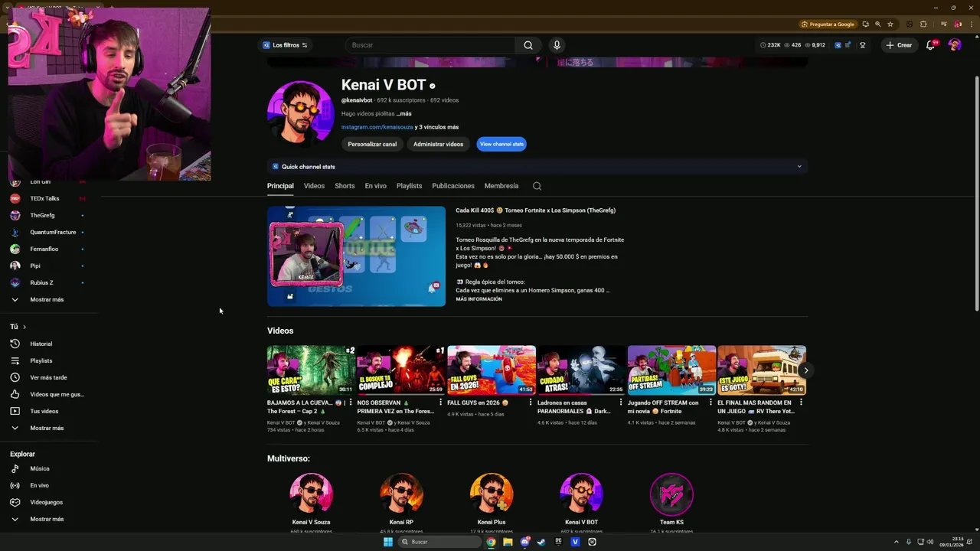Viewport: 980px width, 551px height.
Task: Click the magnifier search button beside Buscar
Action: click(x=528, y=45)
